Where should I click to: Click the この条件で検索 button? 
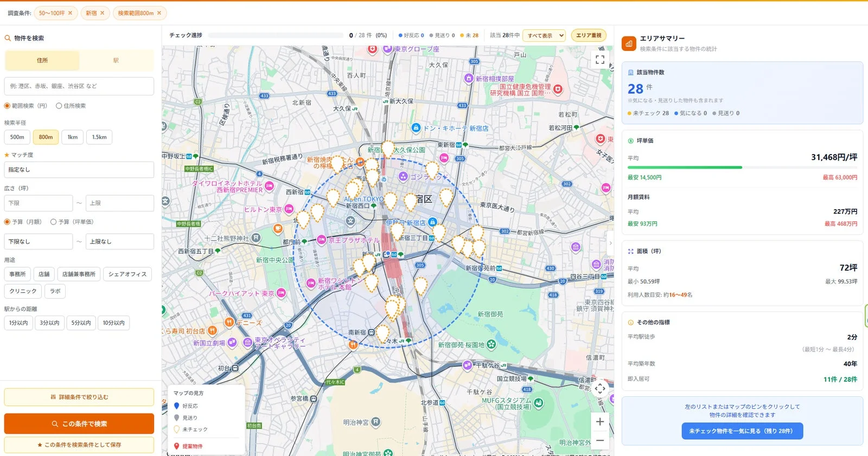(79, 423)
